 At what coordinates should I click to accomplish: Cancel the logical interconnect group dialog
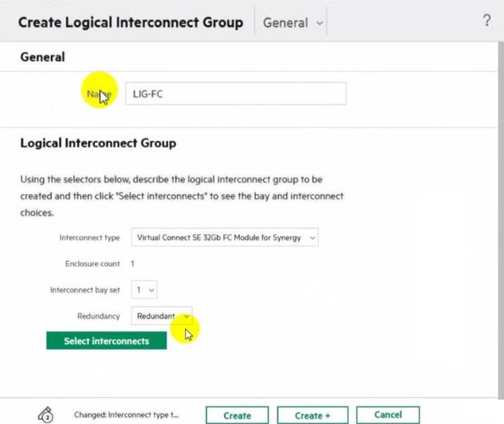tap(387, 415)
